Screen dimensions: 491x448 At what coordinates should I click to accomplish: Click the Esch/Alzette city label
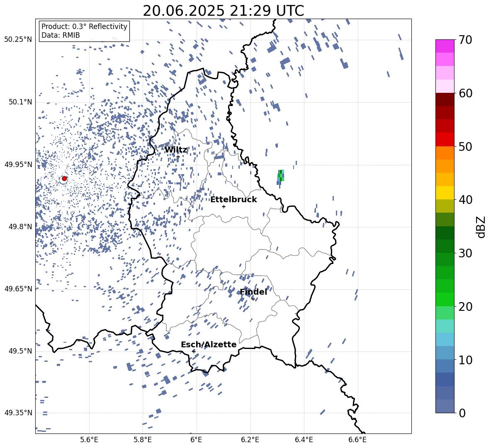pyautogui.click(x=209, y=345)
